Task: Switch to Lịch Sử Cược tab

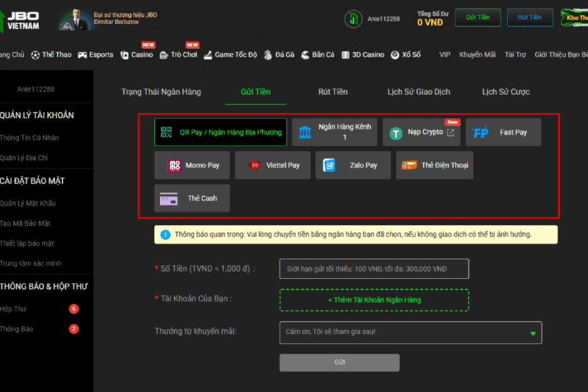Action: [x=506, y=92]
